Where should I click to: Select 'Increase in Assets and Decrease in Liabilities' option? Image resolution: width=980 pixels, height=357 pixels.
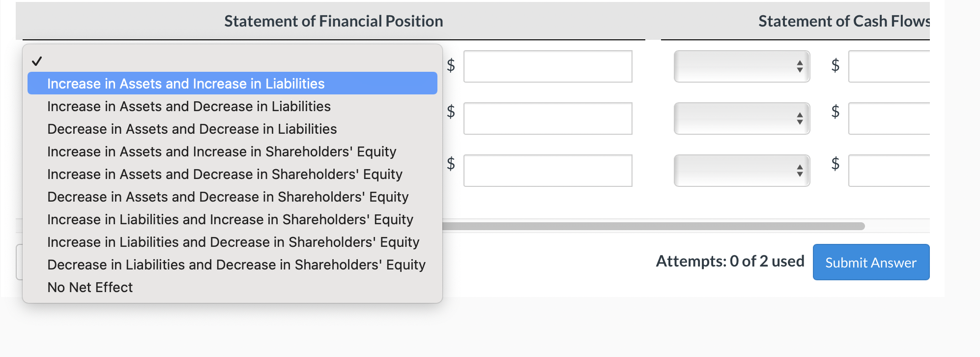click(x=189, y=106)
